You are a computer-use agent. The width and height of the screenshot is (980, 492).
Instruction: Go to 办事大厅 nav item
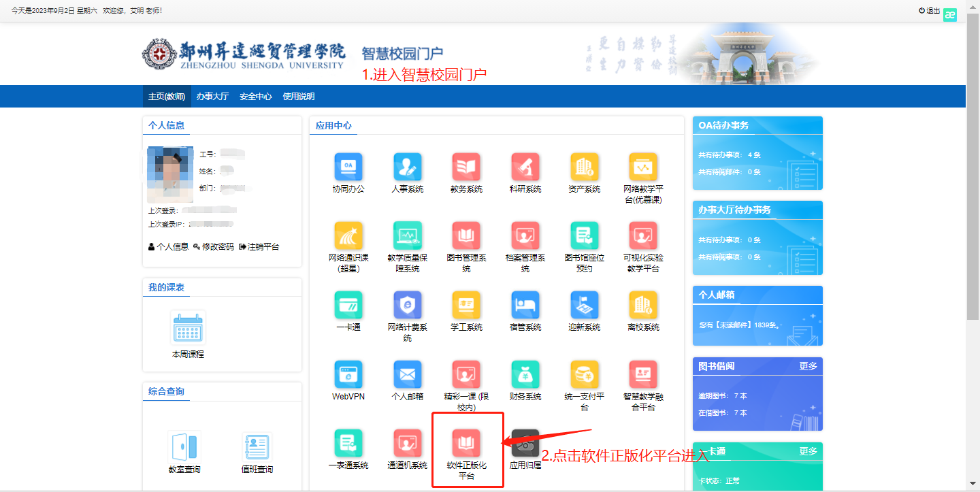tap(212, 97)
